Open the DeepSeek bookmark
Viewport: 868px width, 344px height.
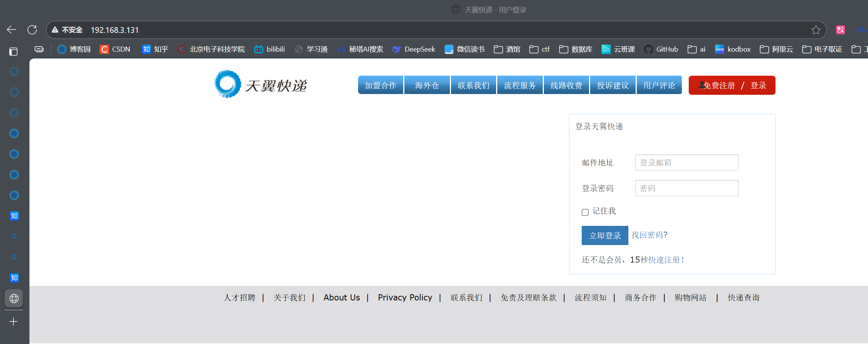pyautogui.click(x=414, y=49)
